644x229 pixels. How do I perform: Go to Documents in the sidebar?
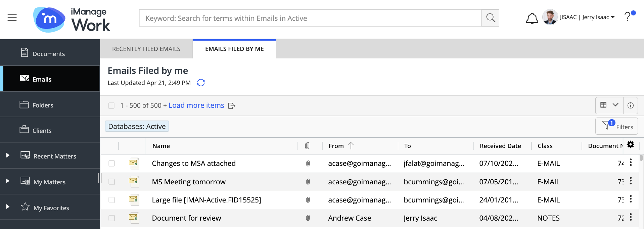point(48,54)
